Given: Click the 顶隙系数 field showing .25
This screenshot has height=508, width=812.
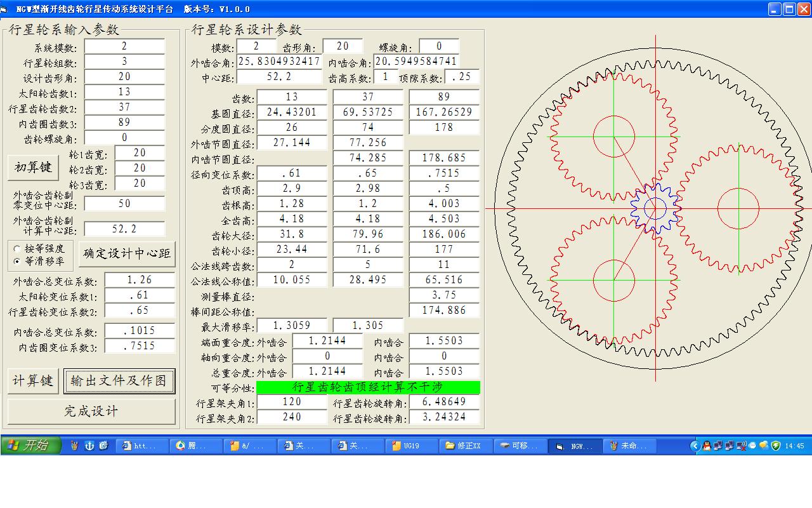Looking at the screenshot, I should coord(462,77).
